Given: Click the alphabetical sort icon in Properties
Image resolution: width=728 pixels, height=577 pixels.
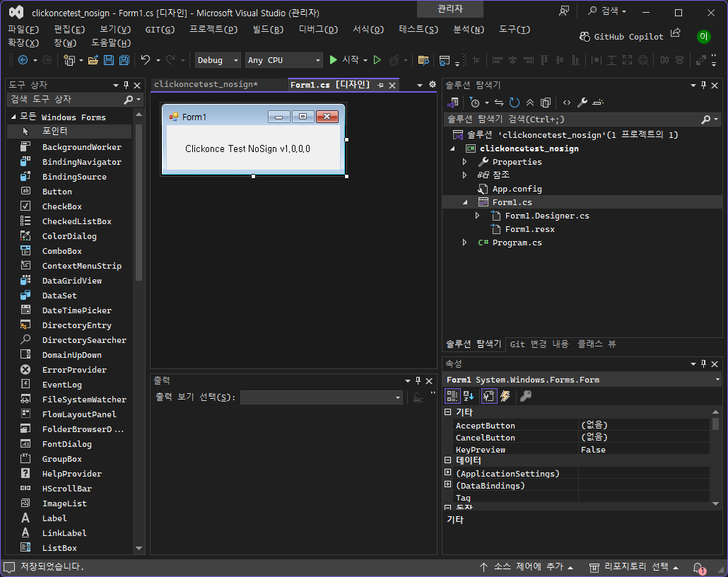Looking at the screenshot, I should (469, 396).
